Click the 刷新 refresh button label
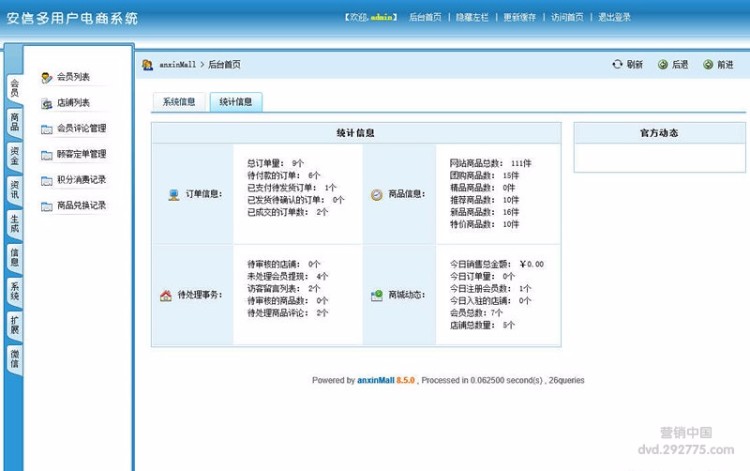The width and height of the screenshot is (750, 471). coord(634,65)
